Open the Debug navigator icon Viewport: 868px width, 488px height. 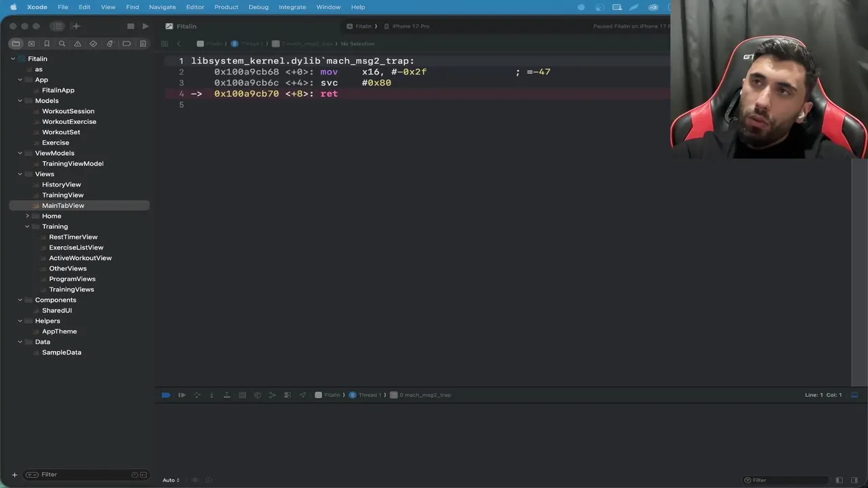click(109, 43)
